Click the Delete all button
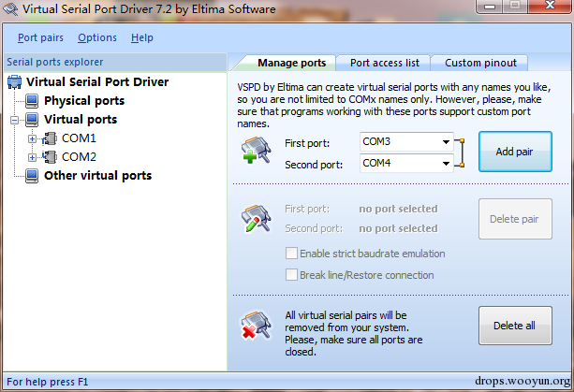 click(515, 326)
